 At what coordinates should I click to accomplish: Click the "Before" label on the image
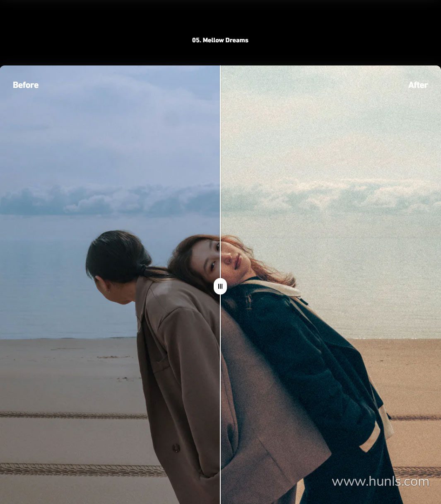coord(26,85)
